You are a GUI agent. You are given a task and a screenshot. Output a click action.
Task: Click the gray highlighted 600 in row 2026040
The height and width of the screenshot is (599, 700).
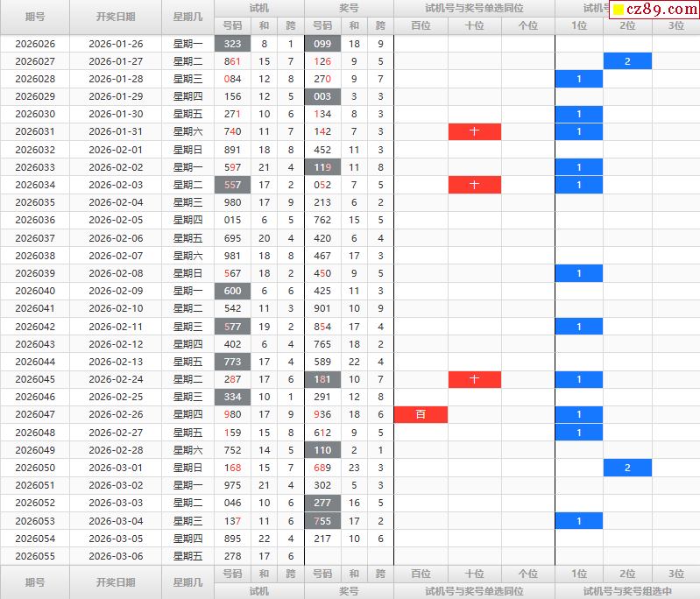click(233, 291)
